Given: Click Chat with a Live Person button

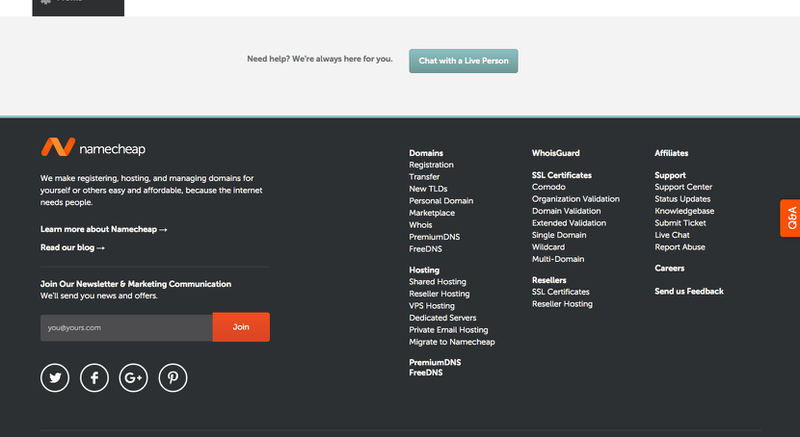Looking at the screenshot, I should tap(463, 61).
